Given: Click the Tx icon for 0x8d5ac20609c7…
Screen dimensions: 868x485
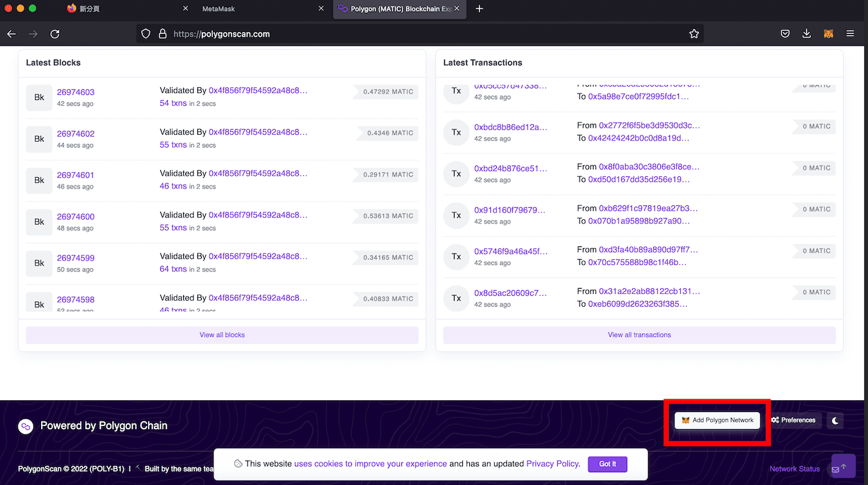Looking at the screenshot, I should pyautogui.click(x=456, y=298).
